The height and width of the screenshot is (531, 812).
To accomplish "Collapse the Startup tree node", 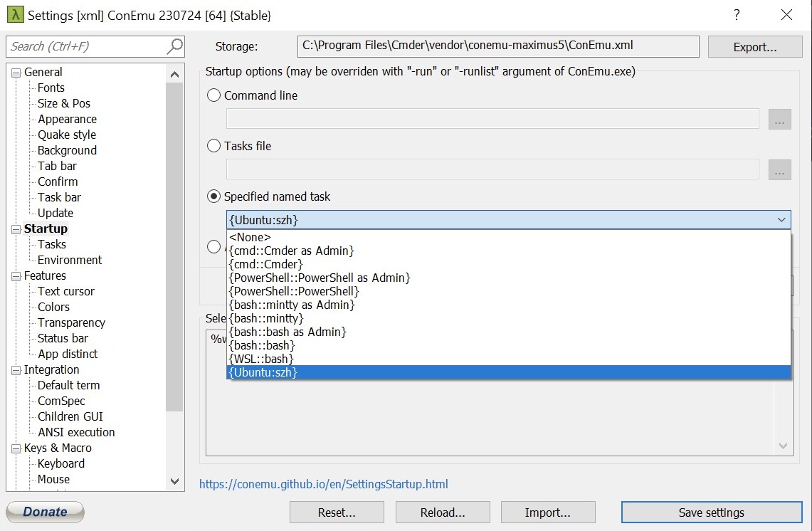I will point(16,229).
